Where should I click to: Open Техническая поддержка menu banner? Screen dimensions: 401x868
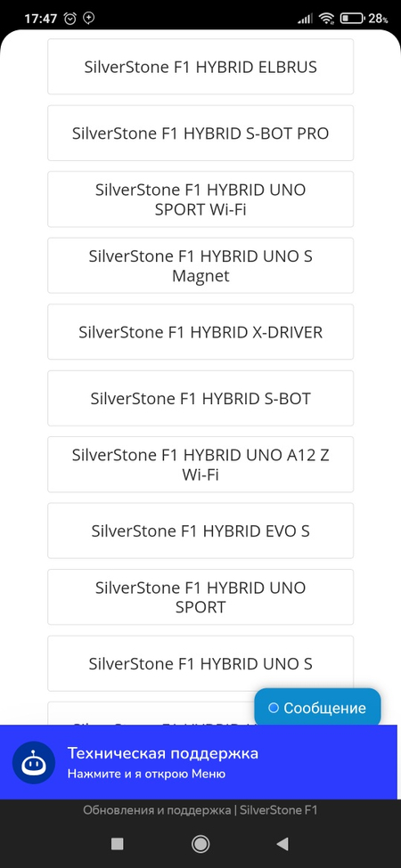[199, 762]
